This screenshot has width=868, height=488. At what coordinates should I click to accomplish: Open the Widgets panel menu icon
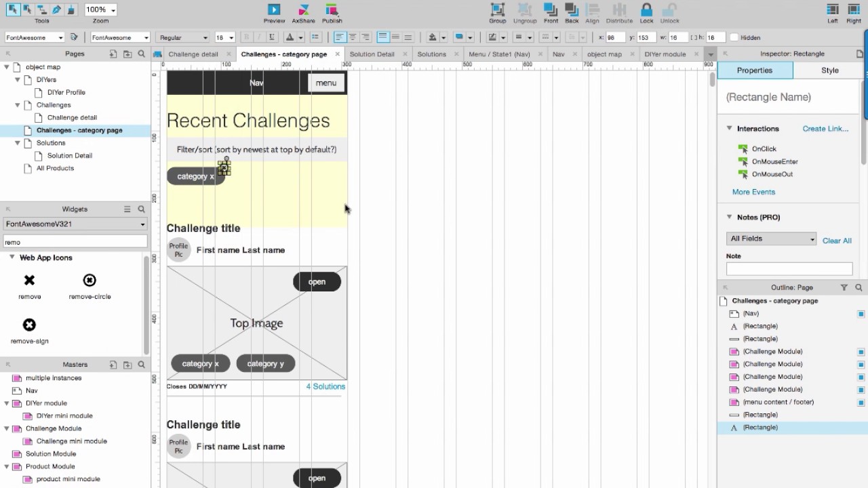pos(127,209)
